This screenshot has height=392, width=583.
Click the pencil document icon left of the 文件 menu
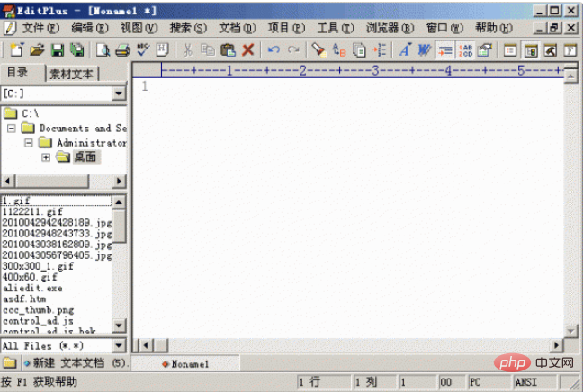(x=10, y=28)
